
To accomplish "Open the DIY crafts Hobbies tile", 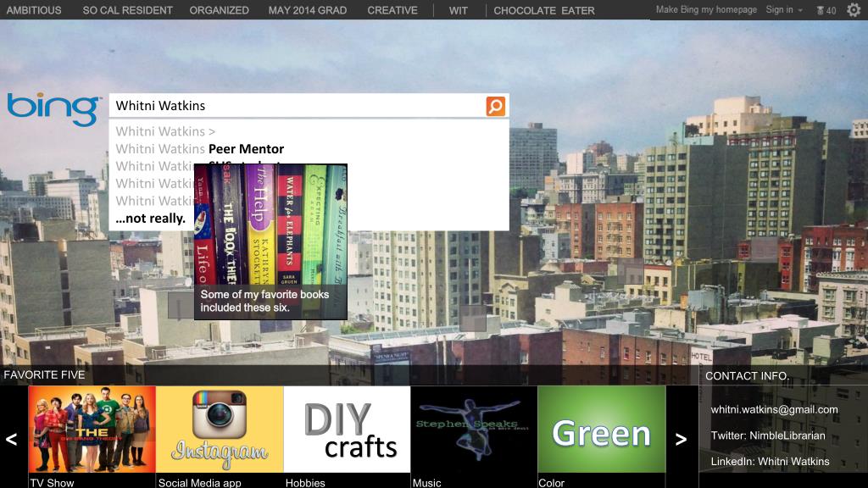I will click(x=347, y=430).
